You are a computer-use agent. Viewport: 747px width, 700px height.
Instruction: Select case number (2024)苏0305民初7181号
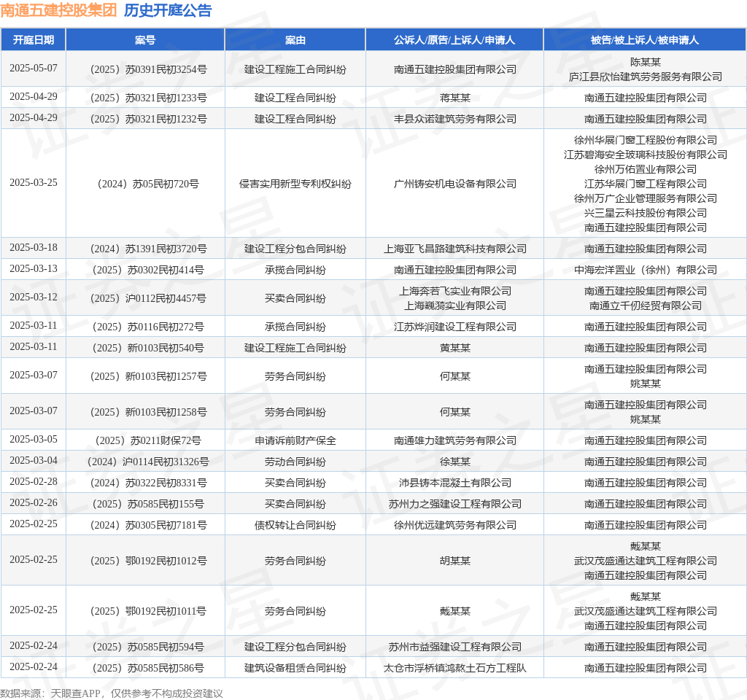click(149, 525)
